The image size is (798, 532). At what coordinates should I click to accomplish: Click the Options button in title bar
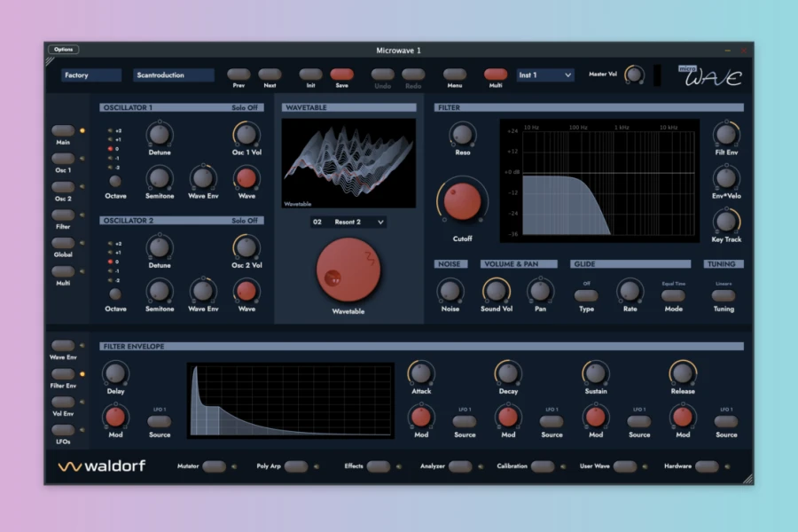tap(64, 50)
